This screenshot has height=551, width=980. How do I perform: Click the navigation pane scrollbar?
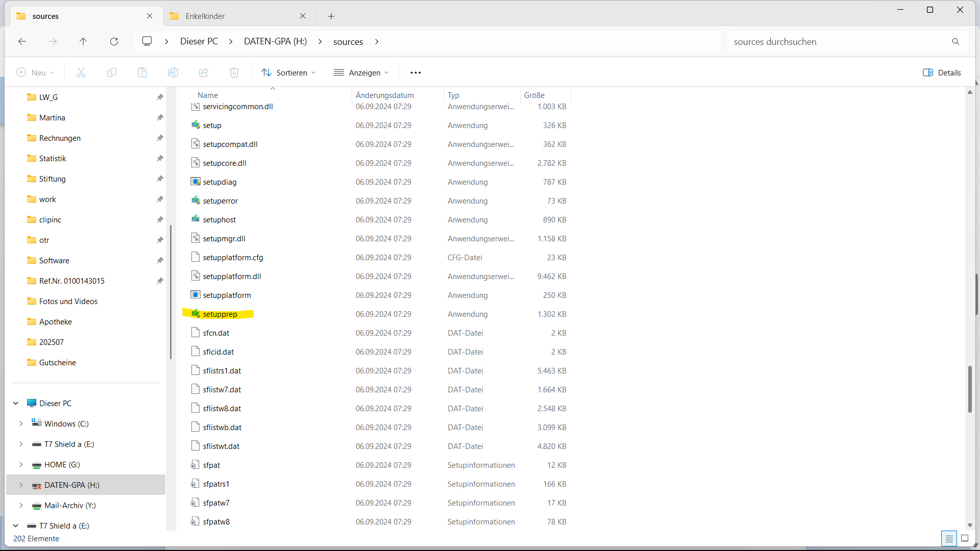pos(170,292)
